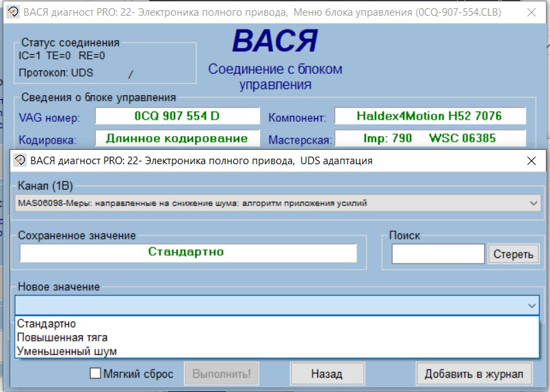Click the app icon in UDS адаптация title bar
This screenshot has width=550, height=392.
[x=20, y=160]
